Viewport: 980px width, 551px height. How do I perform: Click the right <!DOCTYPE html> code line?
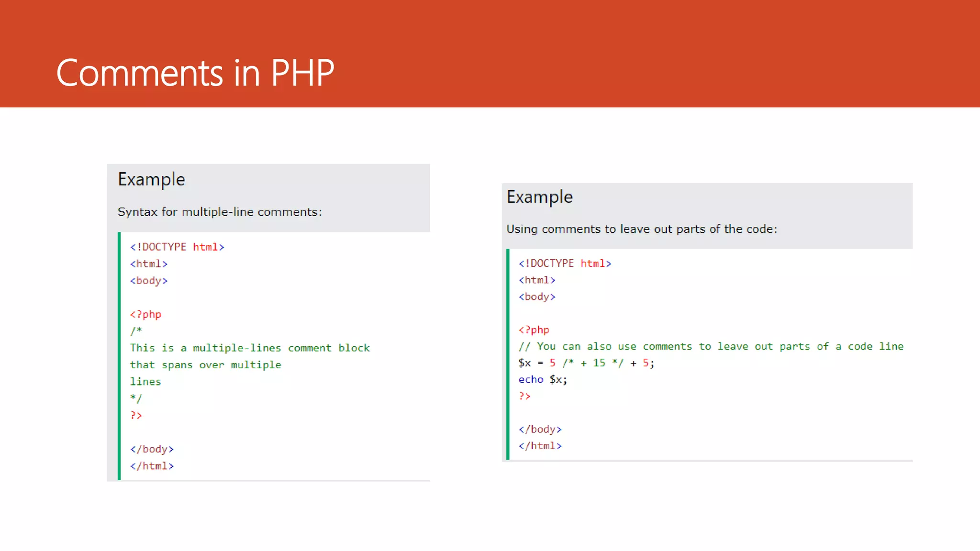click(565, 264)
